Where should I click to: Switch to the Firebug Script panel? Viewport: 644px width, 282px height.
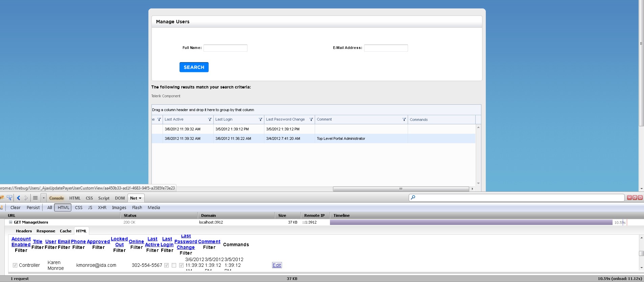point(104,198)
